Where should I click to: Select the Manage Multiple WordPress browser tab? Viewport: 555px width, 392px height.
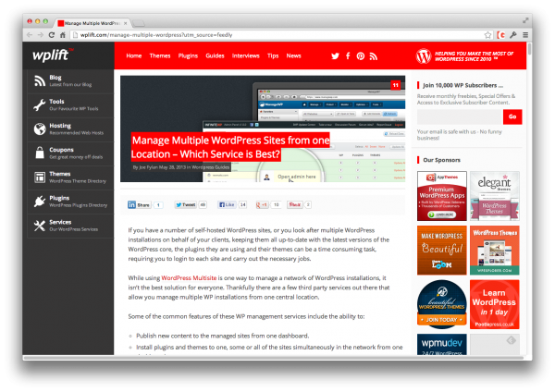coord(92,23)
